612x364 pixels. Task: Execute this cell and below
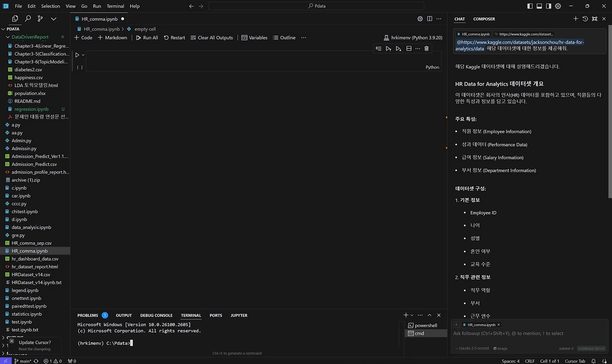click(x=399, y=48)
